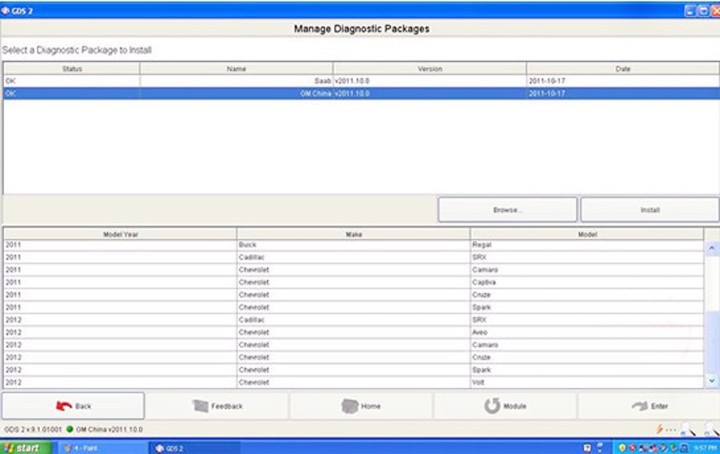Select the GM China package row
Viewport: 720px width, 454px height.
[x=361, y=93]
